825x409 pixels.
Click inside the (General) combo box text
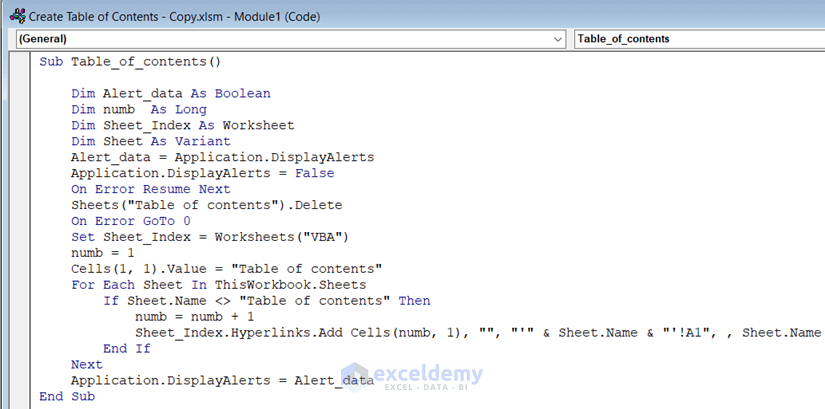(284, 39)
